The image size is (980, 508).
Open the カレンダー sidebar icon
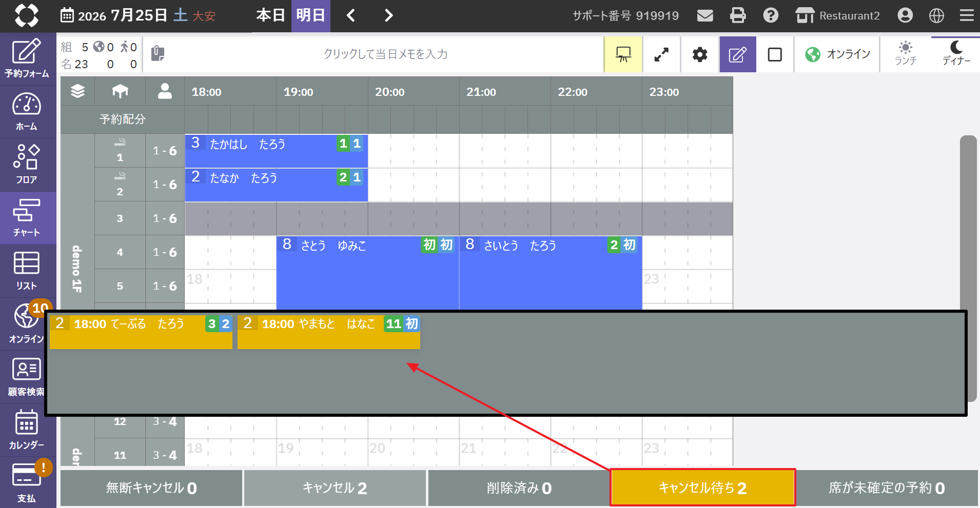click(27, 430)
